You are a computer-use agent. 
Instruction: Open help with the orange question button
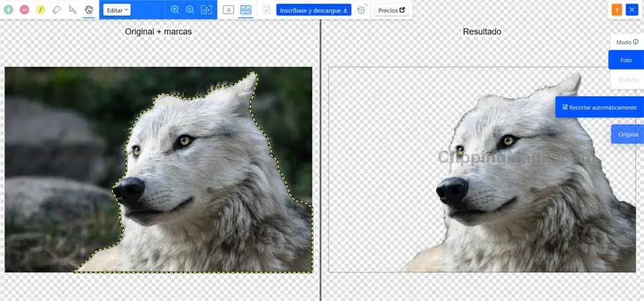click(617, 10)
